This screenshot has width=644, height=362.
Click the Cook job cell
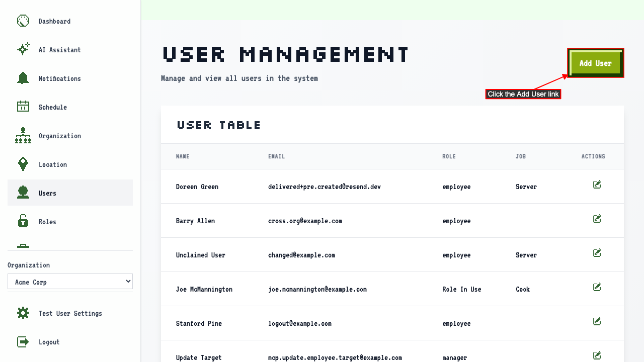(523, 289)
